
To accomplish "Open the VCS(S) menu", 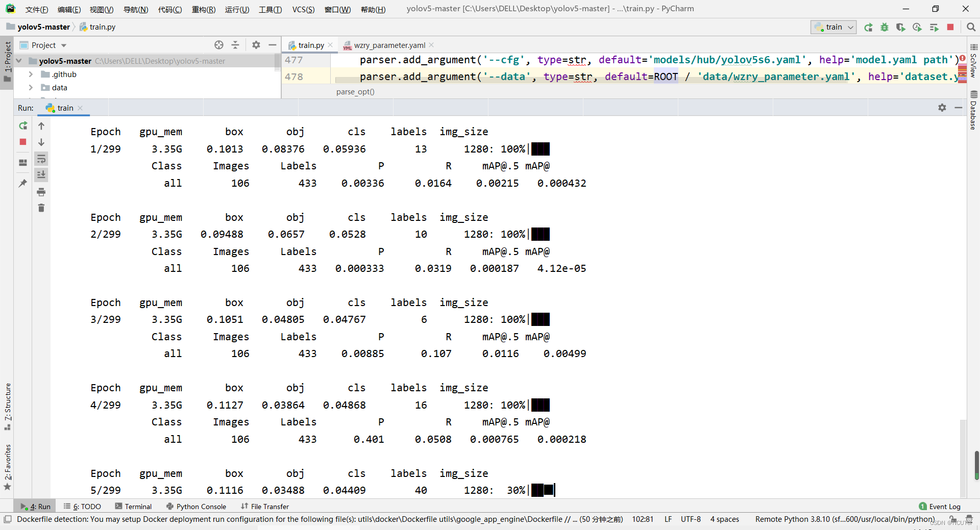I will tap(303, 9).
